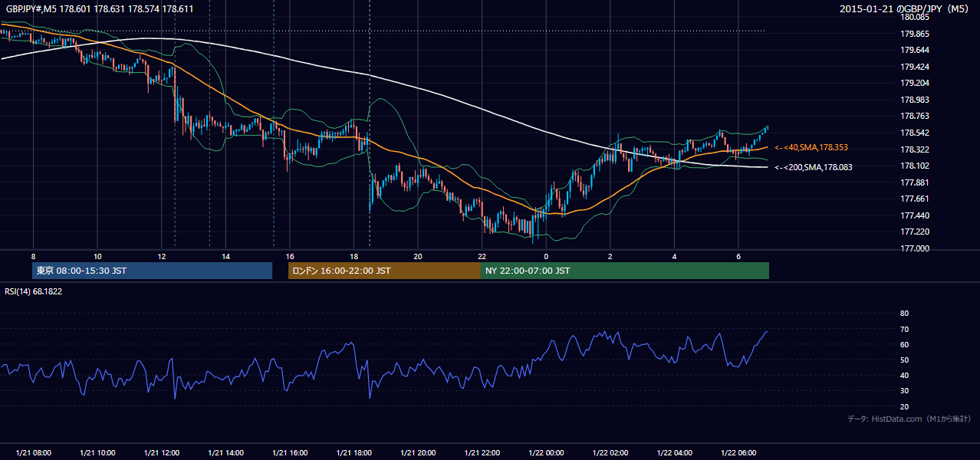Click the bottom time label 1/21 12:00
This screenshot has width=980, height=460.
pos(162,453)
